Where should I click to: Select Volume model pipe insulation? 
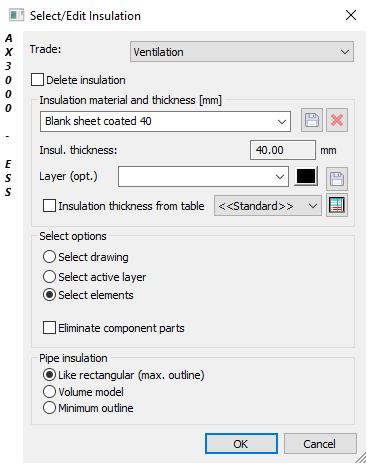[x=49, y=392]
